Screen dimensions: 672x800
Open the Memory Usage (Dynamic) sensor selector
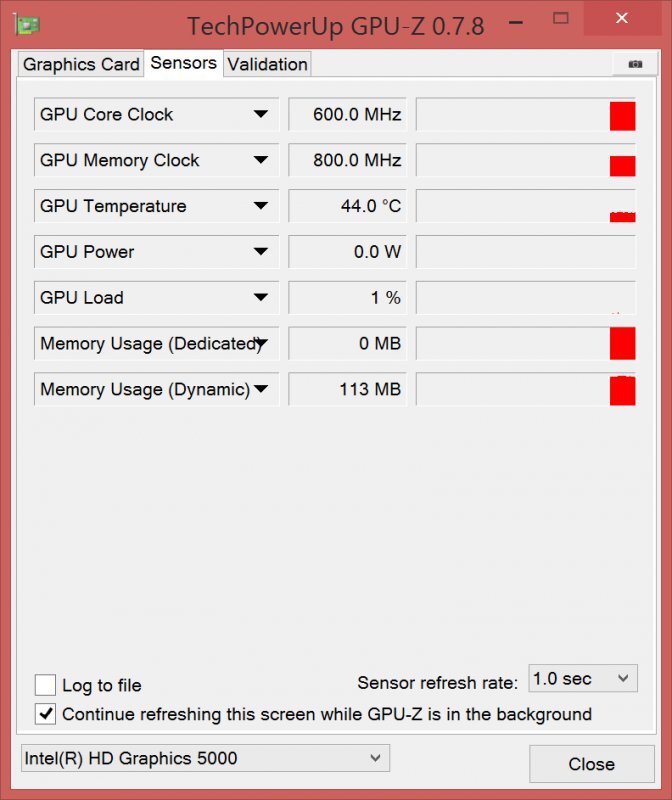[262, 389]
